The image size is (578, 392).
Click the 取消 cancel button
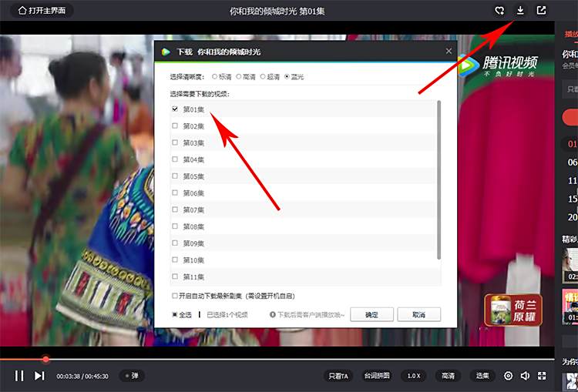click(418, 315)
